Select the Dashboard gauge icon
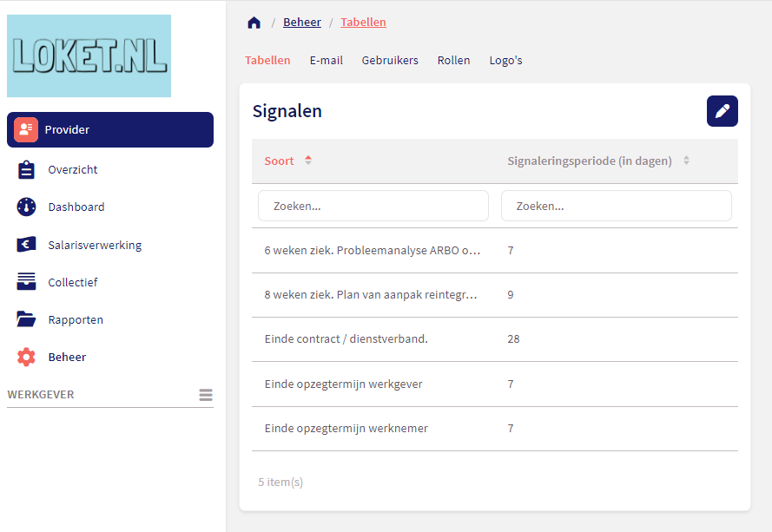 coord(25,207)
